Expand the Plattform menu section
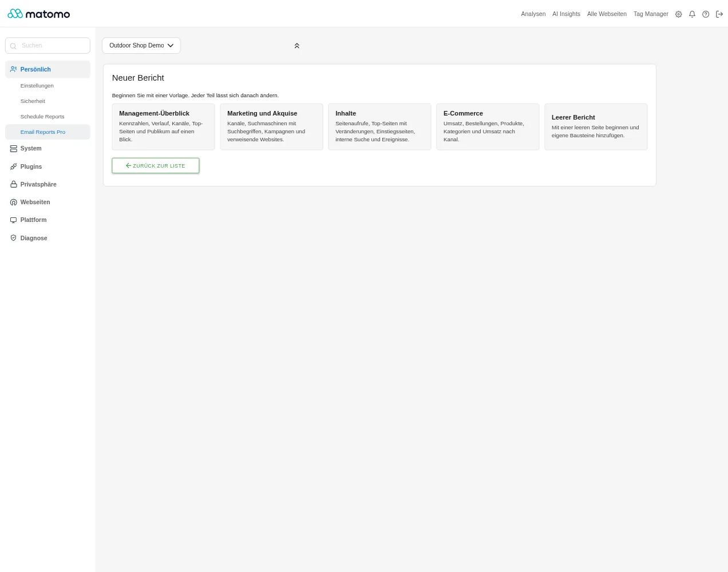Image resolution: width=728 pixels, height=572 pixels. 48,220
